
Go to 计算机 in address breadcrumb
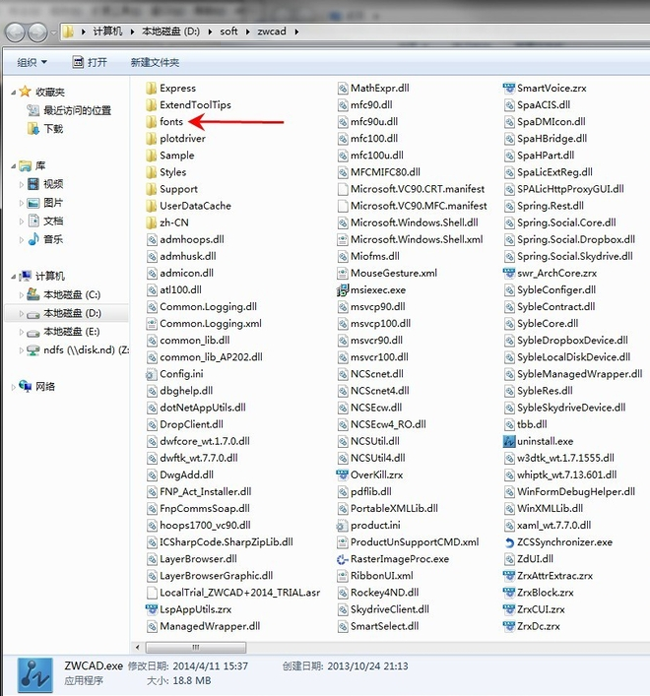[107, 32]
